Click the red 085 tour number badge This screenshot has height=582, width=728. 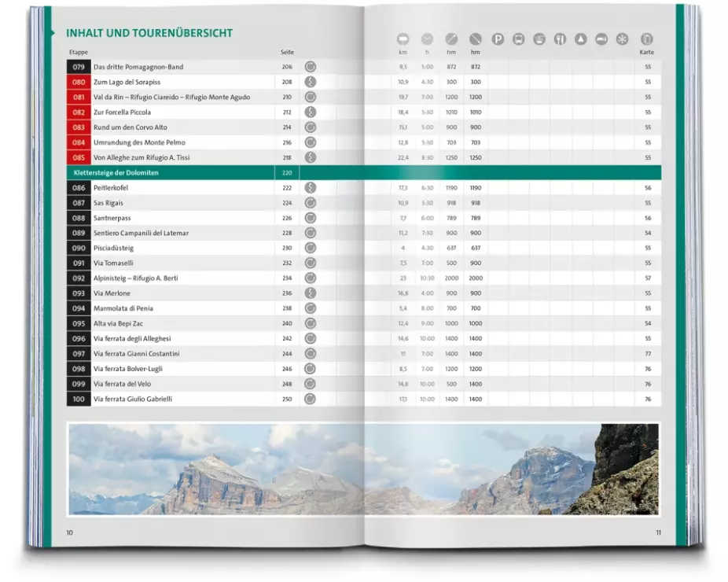pyautogui.click(x=79, y=157)
